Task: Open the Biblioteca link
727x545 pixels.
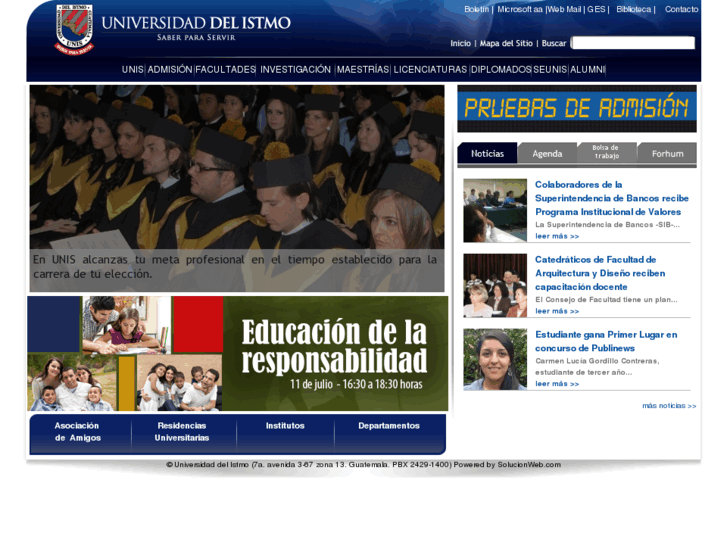Action: point(633,9)
